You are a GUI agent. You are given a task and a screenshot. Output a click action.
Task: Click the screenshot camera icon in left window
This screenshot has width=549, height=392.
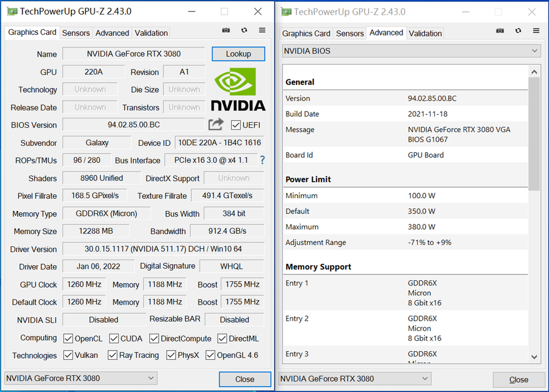point(226,30)
